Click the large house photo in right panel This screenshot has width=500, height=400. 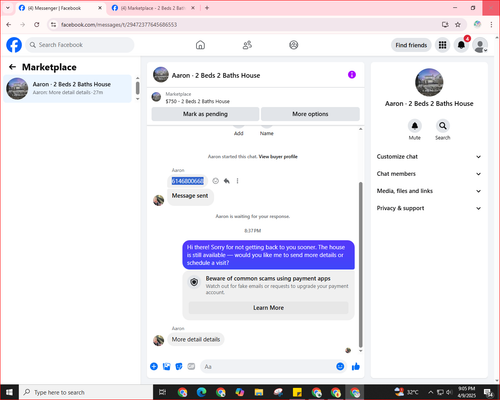(429, 82)
